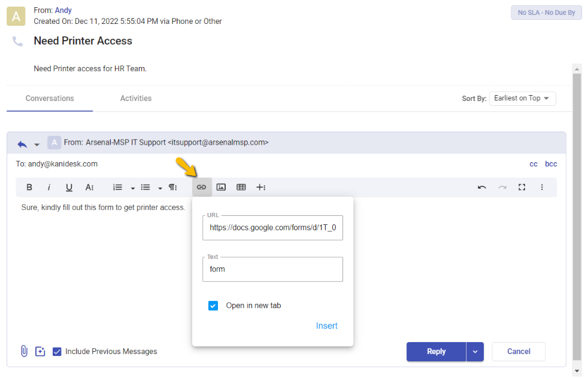Apply underline formatting

69,187
